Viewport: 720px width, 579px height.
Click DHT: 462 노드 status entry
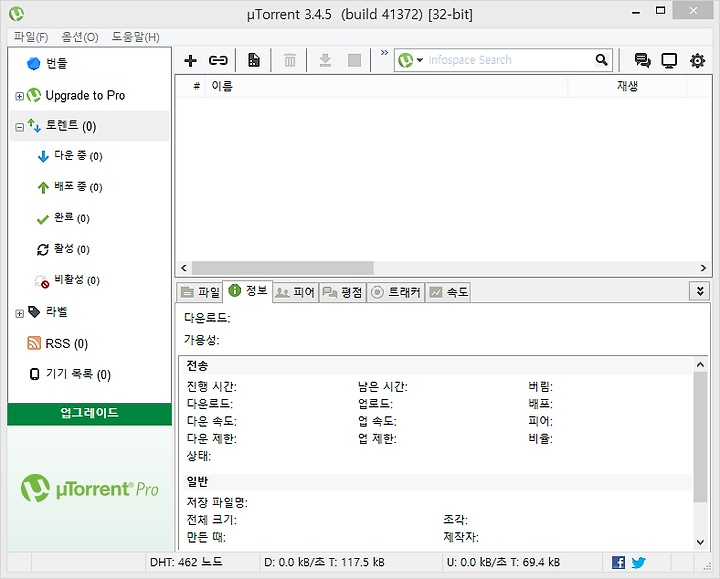coord(186,562)
